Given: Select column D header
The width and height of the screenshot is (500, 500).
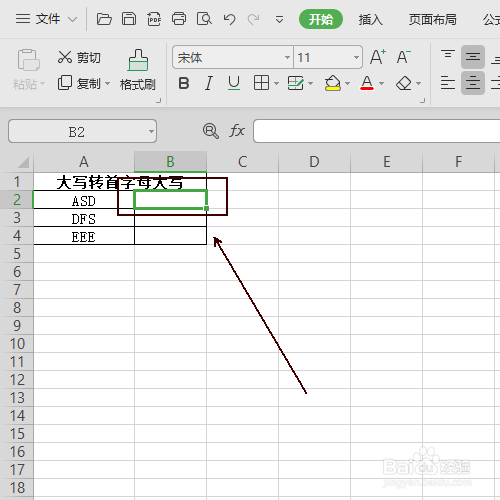Looking at the screenshot, I should (314, 162).
